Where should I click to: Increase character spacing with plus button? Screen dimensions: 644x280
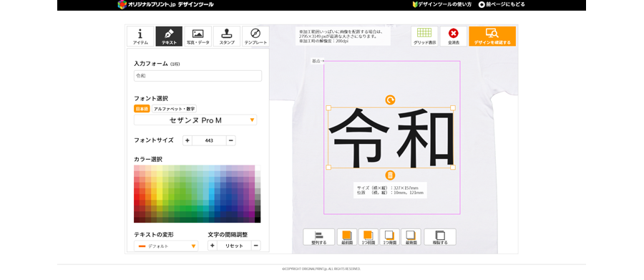213,246
